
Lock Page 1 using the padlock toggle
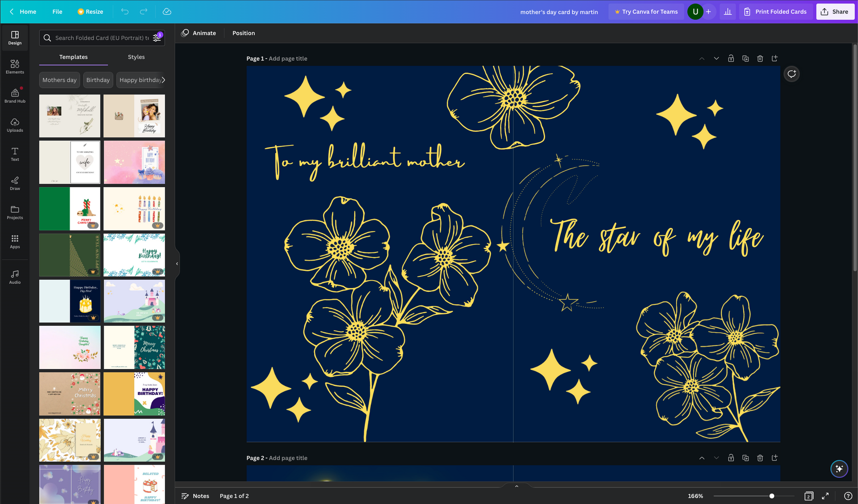tap(731, 59)
